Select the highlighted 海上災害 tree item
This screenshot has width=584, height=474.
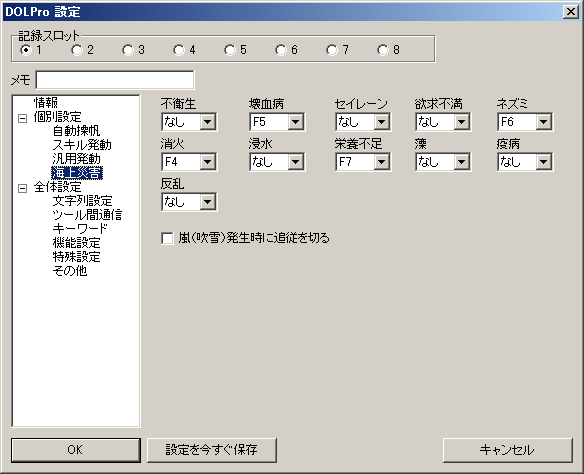(77, 173)
